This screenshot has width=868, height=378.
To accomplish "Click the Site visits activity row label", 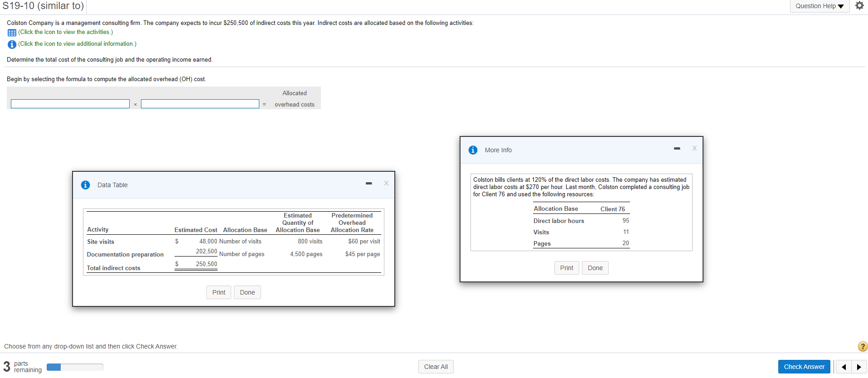I will pyautogui.click(x=101, y=242).
